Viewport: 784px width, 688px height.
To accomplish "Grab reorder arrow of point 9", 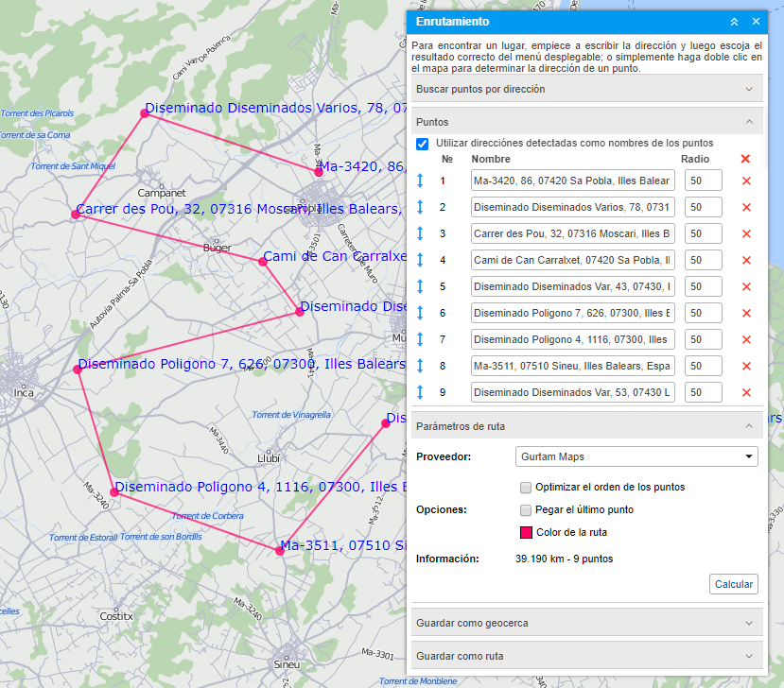I will coord(420,392).
